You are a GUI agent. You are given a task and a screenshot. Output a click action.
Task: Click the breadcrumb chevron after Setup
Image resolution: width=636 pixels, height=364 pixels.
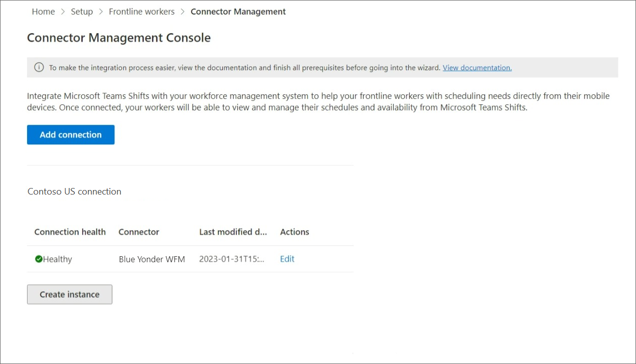pos(101,12)
